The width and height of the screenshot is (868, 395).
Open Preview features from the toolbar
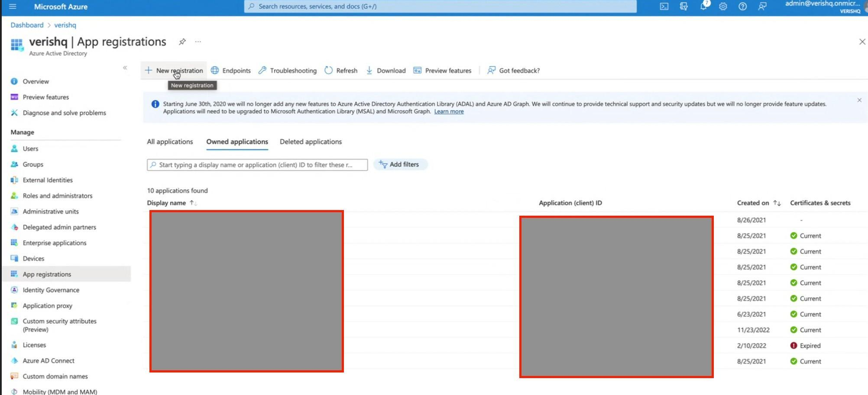click(442, 70)
